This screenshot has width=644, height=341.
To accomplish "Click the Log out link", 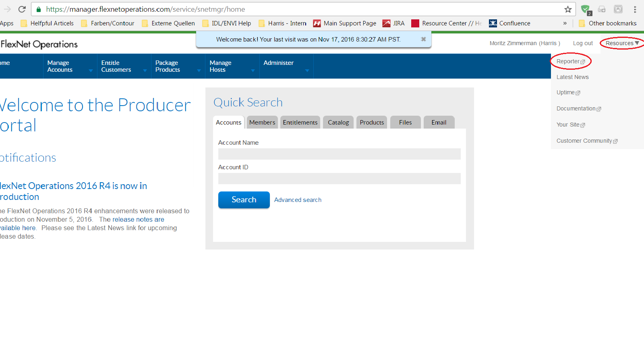I will pos(583,43).
